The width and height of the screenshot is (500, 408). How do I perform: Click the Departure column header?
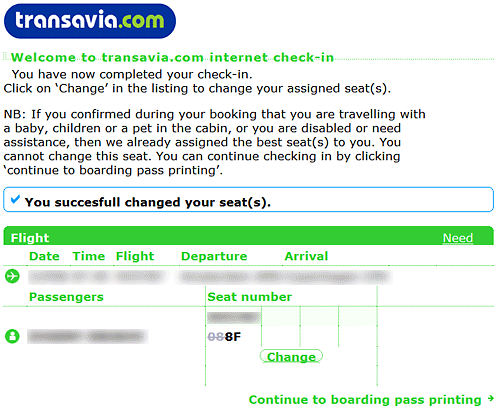click(214, 256)
